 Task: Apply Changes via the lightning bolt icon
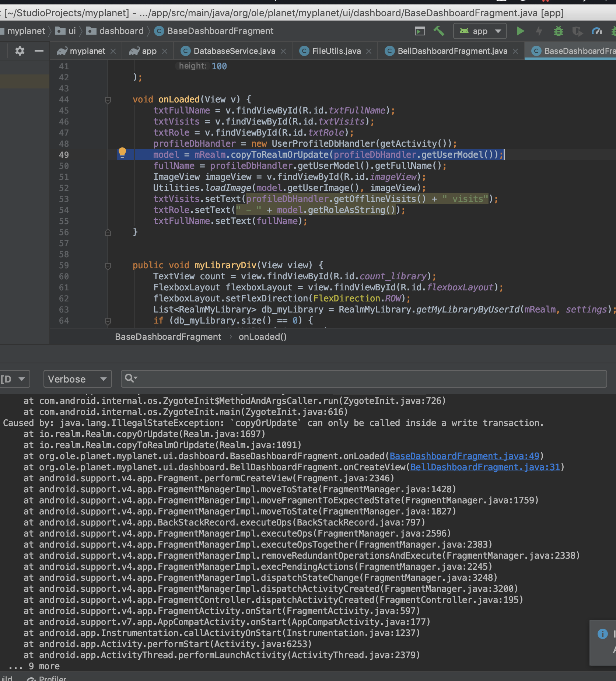coord(539,31)
